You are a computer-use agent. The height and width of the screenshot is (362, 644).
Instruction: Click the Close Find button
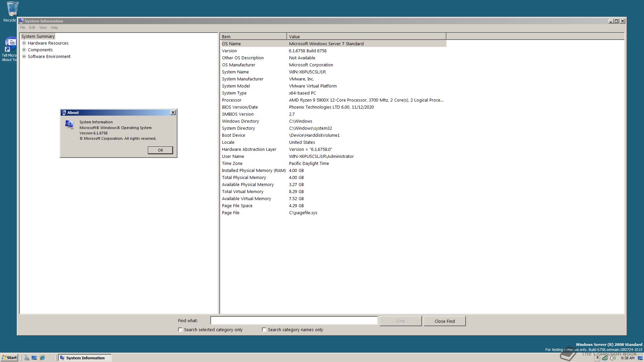tap(444, 321)
